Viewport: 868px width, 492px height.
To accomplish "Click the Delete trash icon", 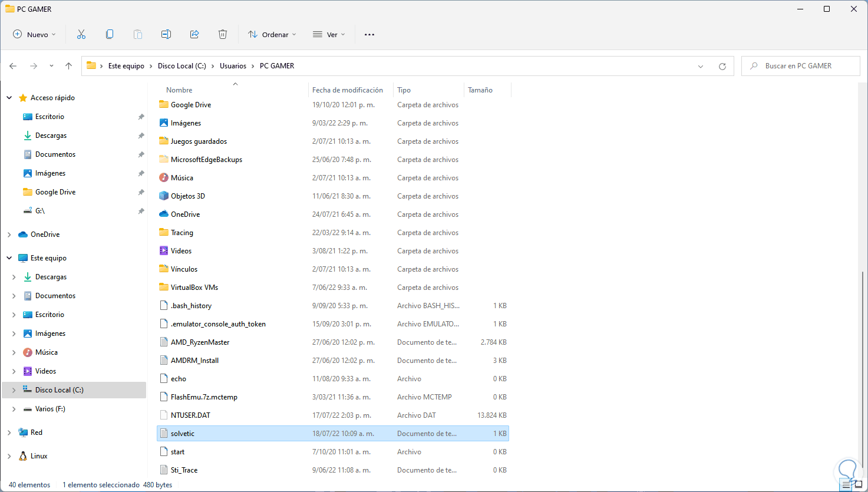I will coord(223,35).
